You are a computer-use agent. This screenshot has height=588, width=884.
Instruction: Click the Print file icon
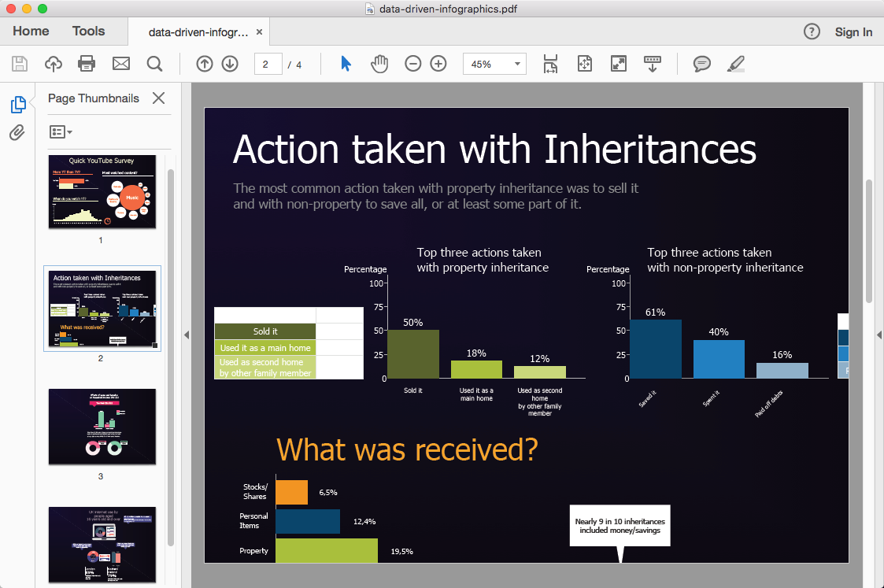tap(87, 64)
